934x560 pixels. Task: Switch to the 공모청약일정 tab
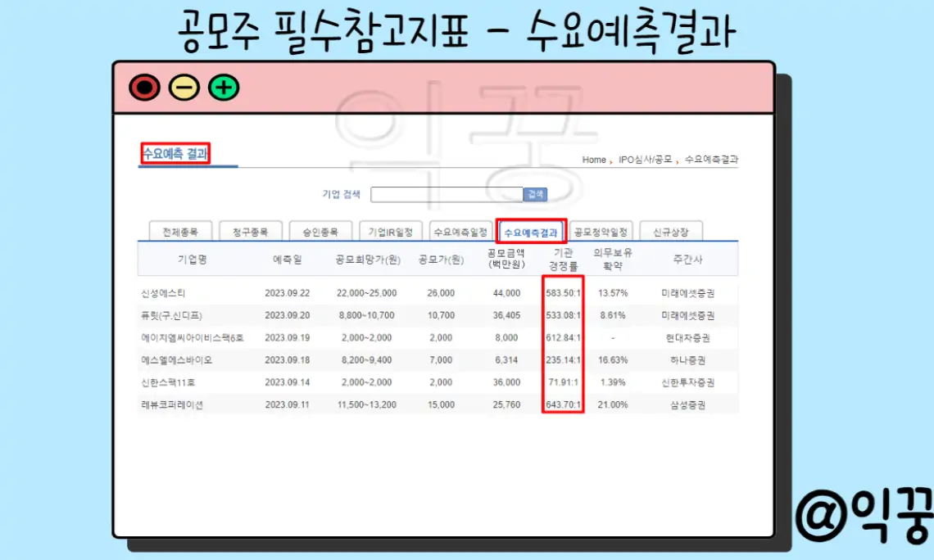click(x=601, y=231)
